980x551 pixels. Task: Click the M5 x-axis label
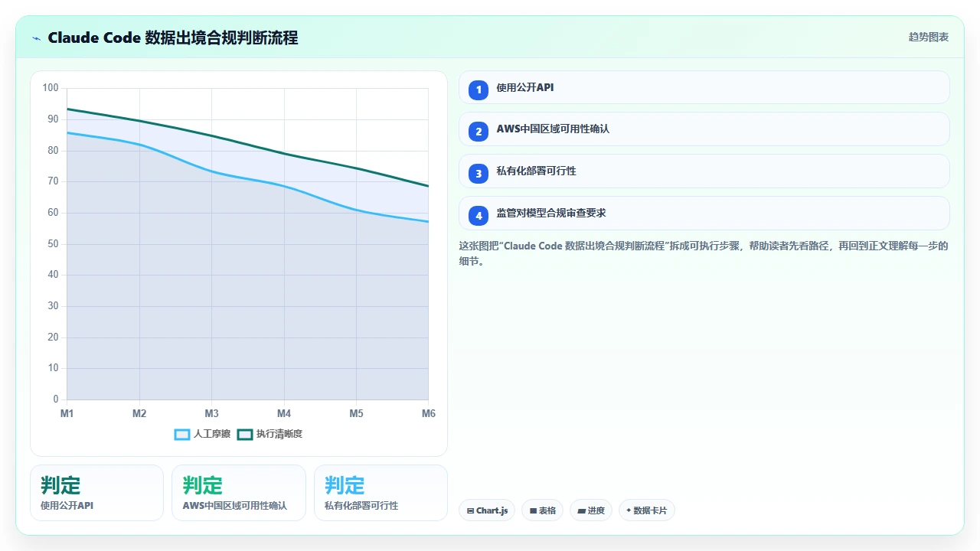click(x=356, y=413)
